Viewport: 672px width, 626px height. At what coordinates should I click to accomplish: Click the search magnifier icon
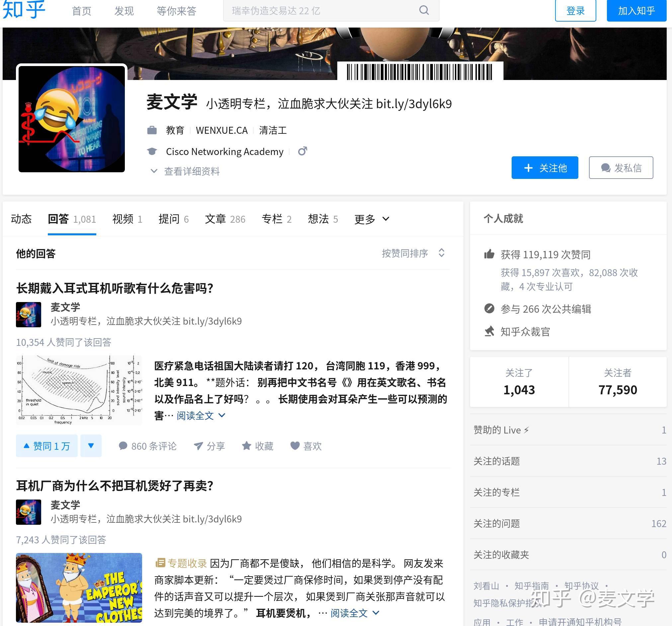click(424, 11)
